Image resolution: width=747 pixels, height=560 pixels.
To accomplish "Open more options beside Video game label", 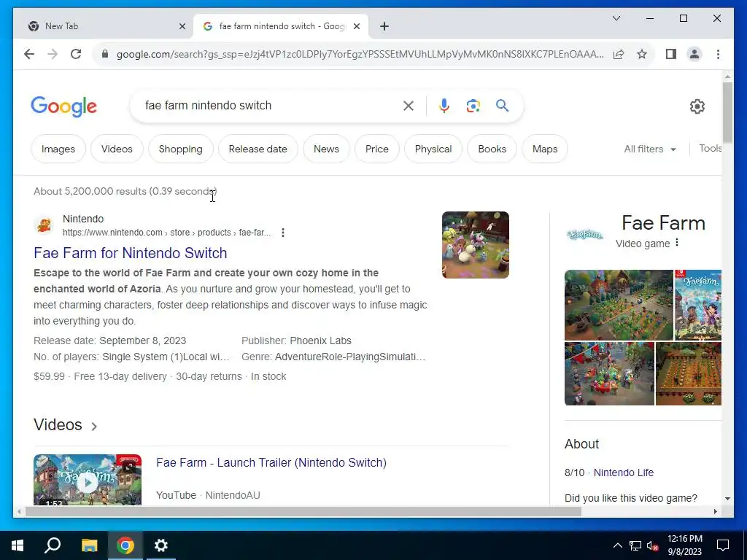I will pos(677,243).
